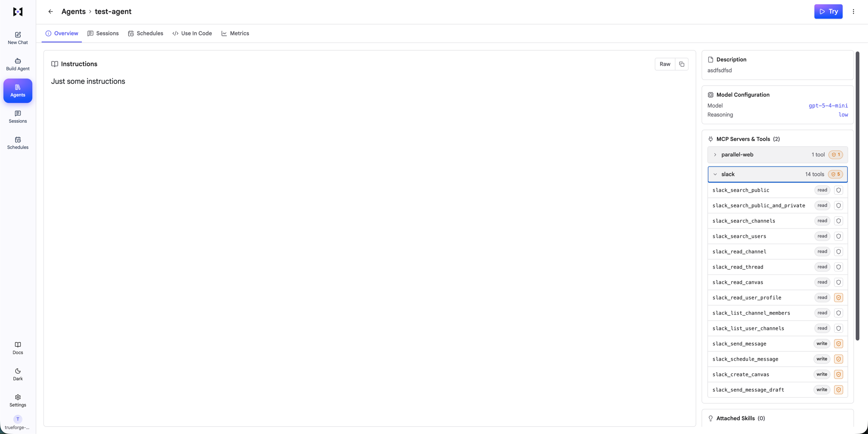Open Settings in the sidebar
This screenshot has height=434, width=868.
[18, 401]
